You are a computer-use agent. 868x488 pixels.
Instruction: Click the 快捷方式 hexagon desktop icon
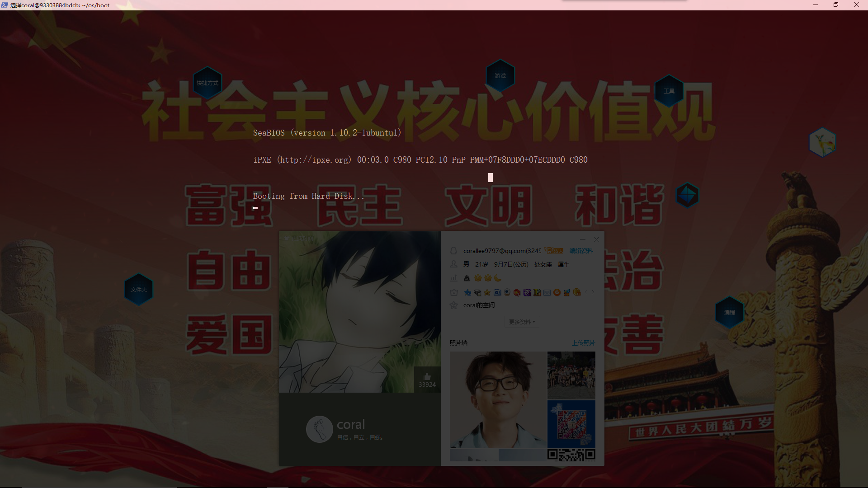207,83
